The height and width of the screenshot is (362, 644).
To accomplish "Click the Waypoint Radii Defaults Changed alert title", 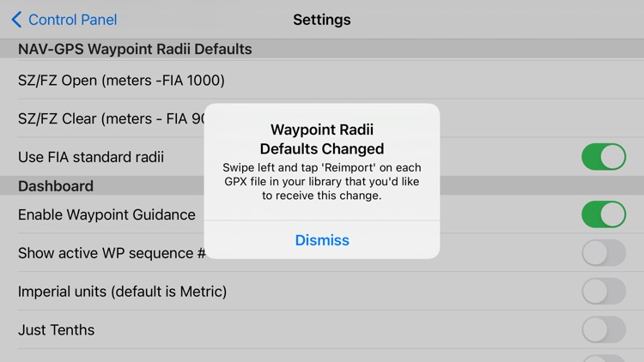I will click(322, 139).
